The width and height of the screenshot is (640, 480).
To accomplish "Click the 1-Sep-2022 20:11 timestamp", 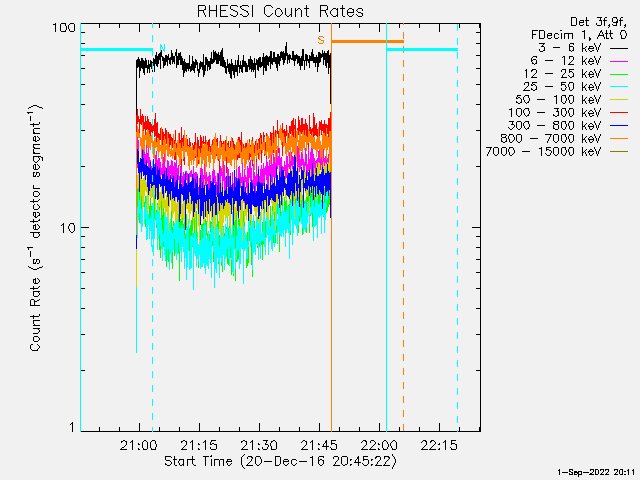I will pos(596,472).
